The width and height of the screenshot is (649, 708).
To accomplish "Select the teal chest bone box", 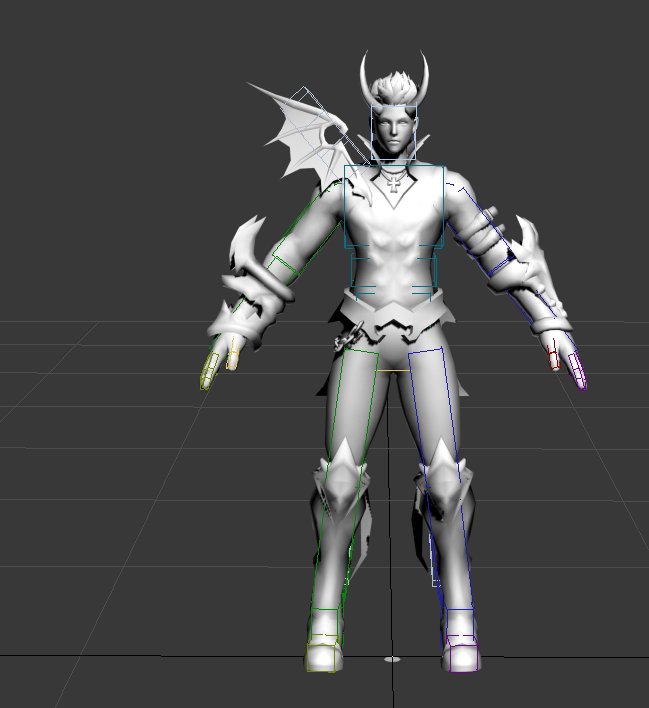I will pos(394,207).
